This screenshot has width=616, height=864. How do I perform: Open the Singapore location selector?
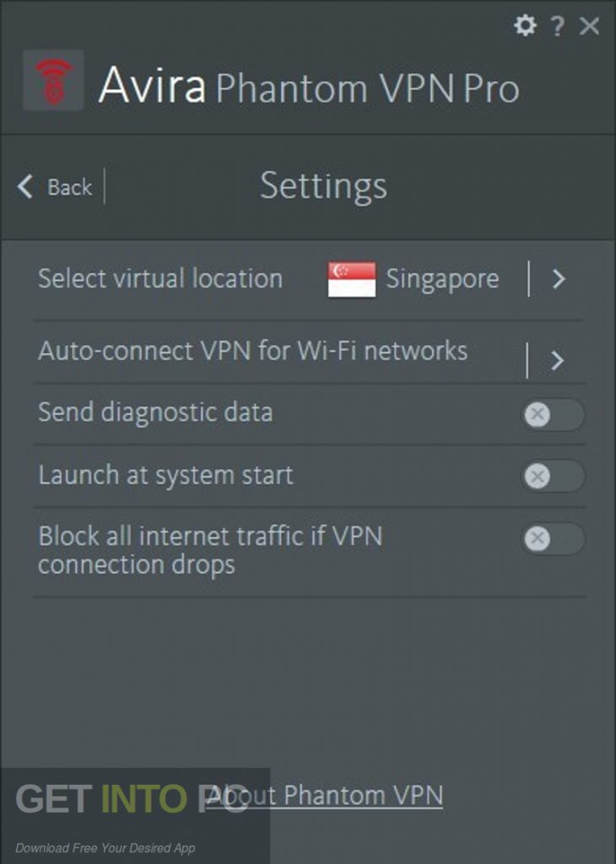(441, 279)
